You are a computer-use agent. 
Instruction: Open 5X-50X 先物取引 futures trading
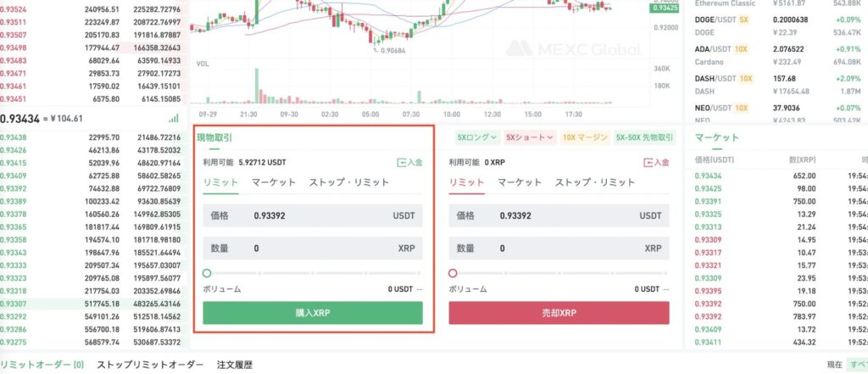[644, 137]
